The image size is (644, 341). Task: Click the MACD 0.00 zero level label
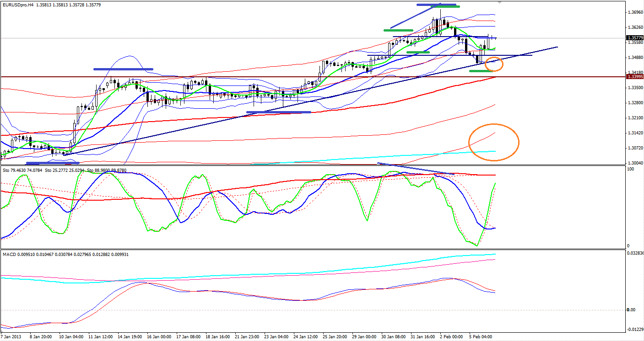(x=631, y=310)
